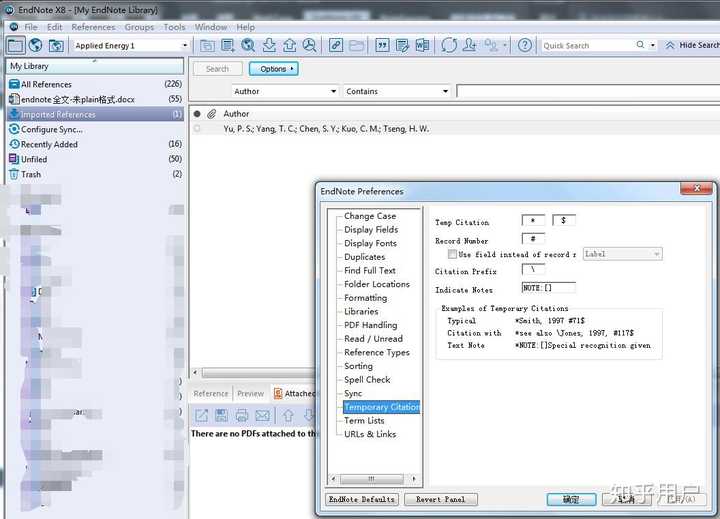Screen dimensions: 720x519
Task: Click the Revert Panel button
Action: pyautogui.click(x=441, y=499)
